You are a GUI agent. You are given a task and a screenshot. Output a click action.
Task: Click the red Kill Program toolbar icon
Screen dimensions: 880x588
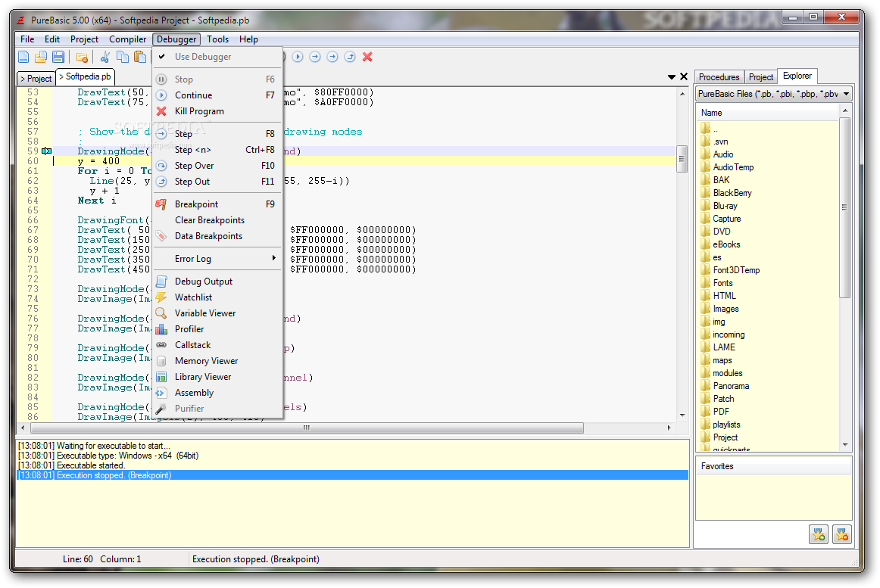click(367, 57)
